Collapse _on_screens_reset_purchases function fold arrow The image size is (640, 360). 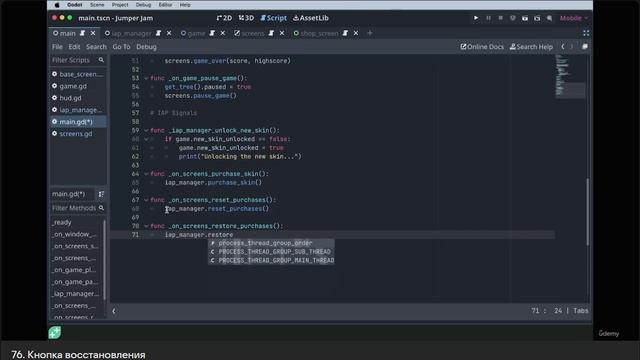(146, 200)
